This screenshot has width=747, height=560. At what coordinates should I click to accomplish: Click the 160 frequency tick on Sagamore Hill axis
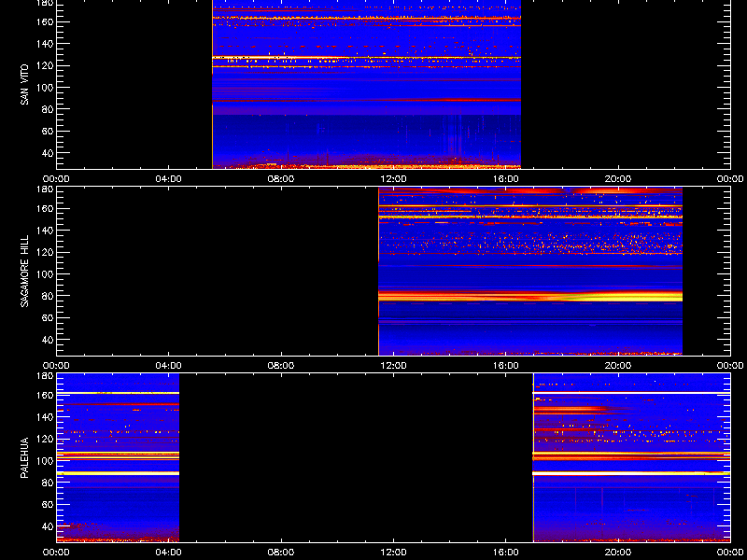[45, 208]
